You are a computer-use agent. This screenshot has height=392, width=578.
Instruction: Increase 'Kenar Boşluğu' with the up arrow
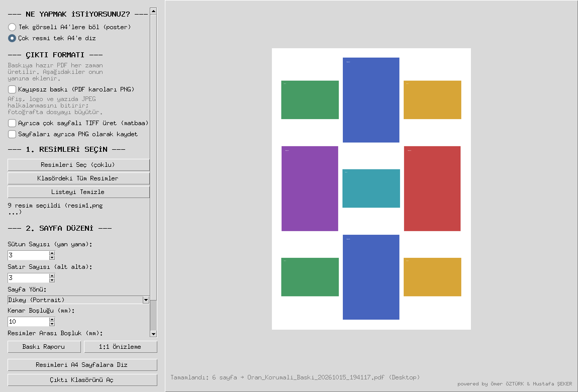(52, 320)
